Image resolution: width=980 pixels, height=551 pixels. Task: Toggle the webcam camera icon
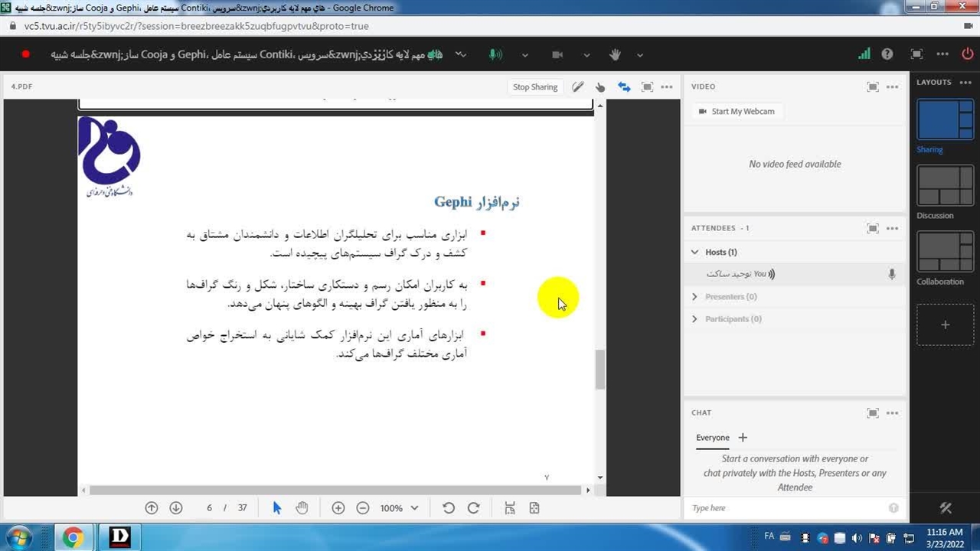(x=557, y=54)
